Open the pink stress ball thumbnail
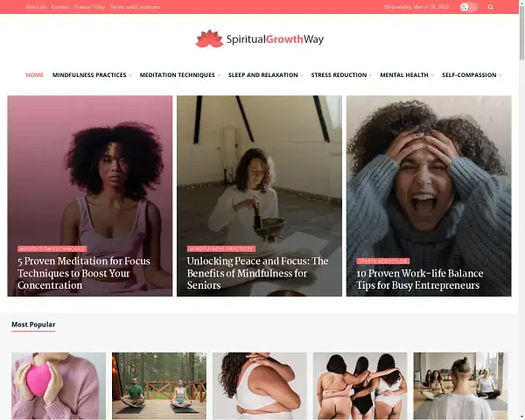 tap(59, 386)
